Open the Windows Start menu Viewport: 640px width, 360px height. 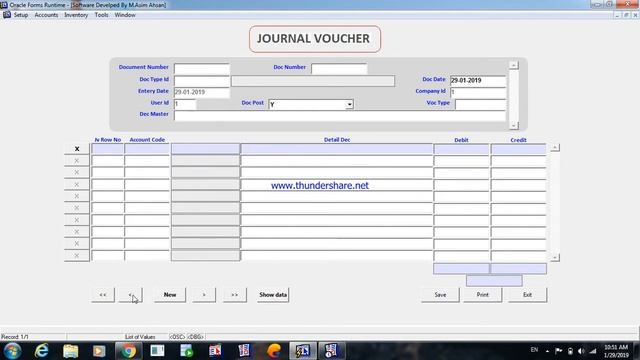point(12,351)
